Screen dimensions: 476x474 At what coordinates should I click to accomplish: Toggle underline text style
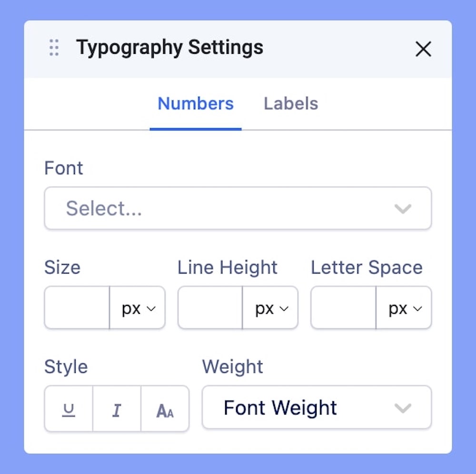coord(69,409)
